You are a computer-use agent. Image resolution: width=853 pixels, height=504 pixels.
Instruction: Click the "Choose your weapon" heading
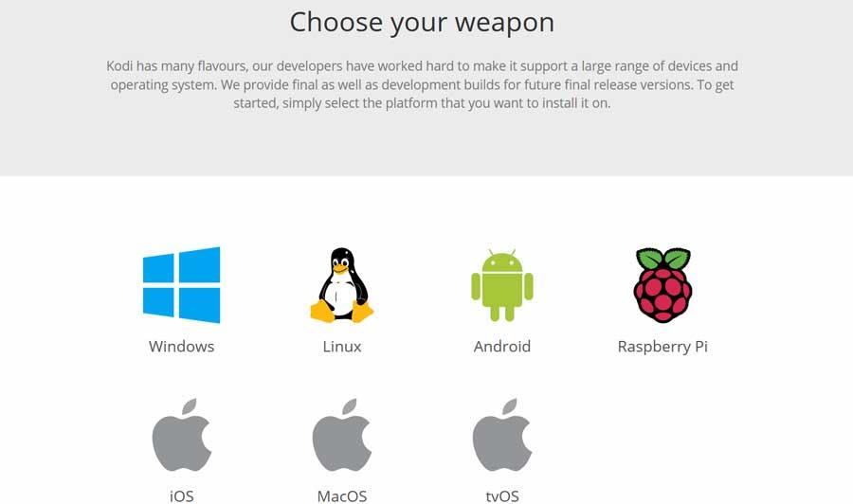(x=422, y=23)
